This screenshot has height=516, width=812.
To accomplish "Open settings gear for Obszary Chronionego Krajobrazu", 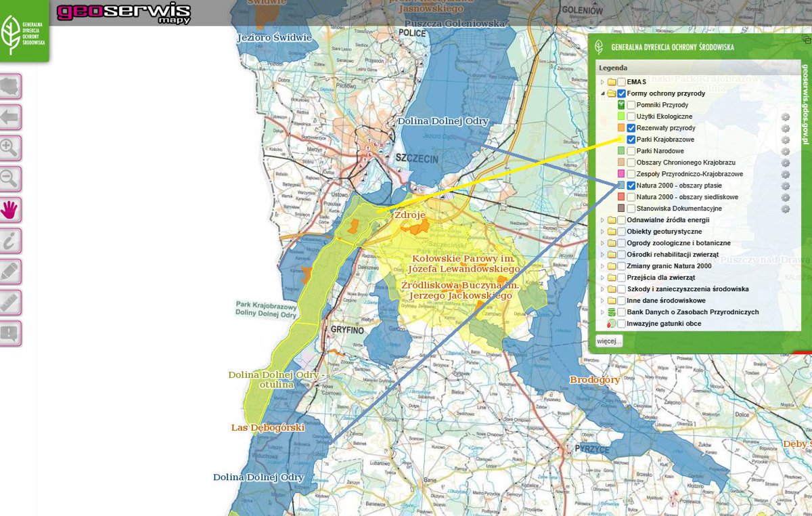I will 786,163.
